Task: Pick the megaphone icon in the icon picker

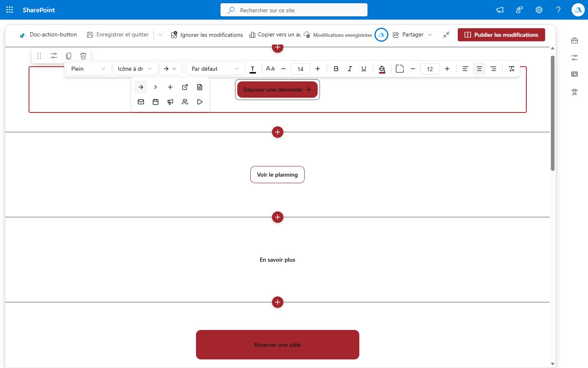Action: [x=170, y=102]
